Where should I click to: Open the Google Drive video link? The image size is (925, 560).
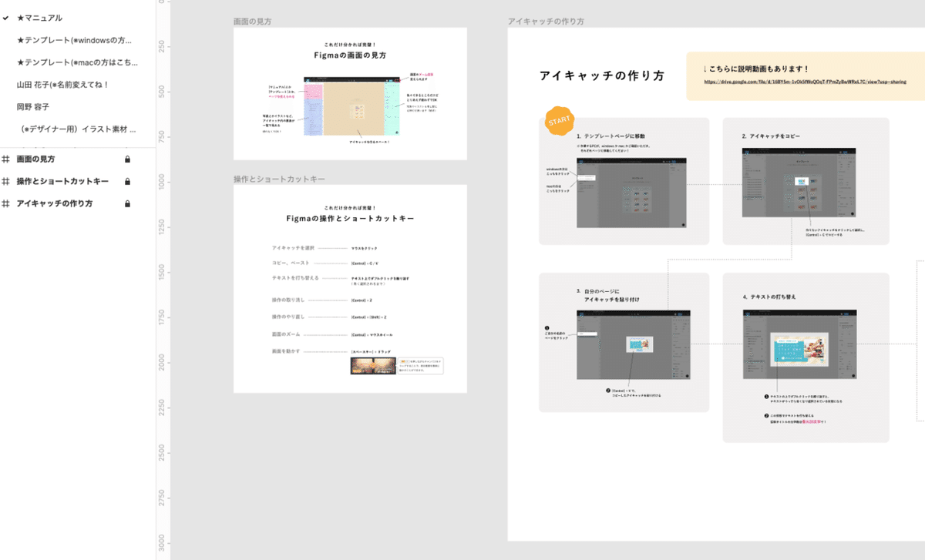pos(806,82)
